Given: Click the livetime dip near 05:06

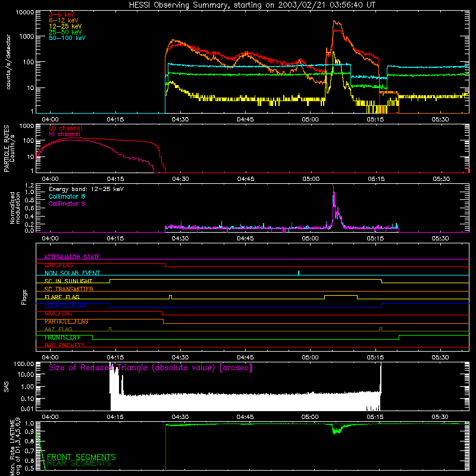Looking at the screenshot, I should (336, 430).
